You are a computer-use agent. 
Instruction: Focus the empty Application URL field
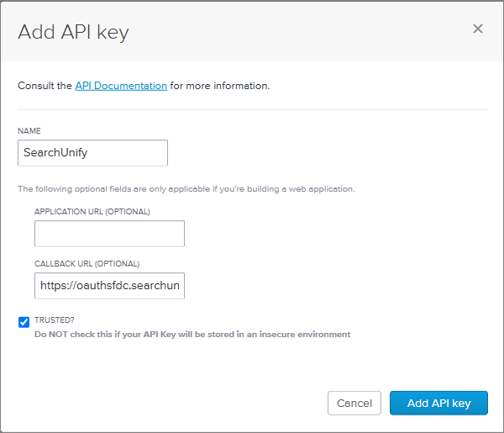(x=109, y=234)
